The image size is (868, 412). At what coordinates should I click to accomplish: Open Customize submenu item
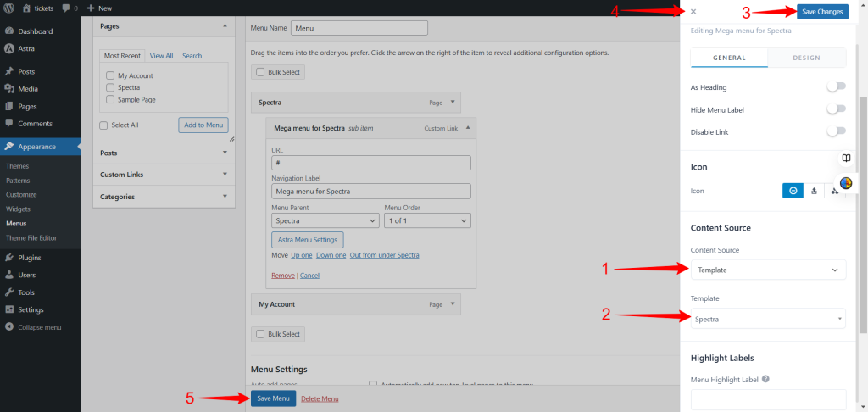pos(21,195)
